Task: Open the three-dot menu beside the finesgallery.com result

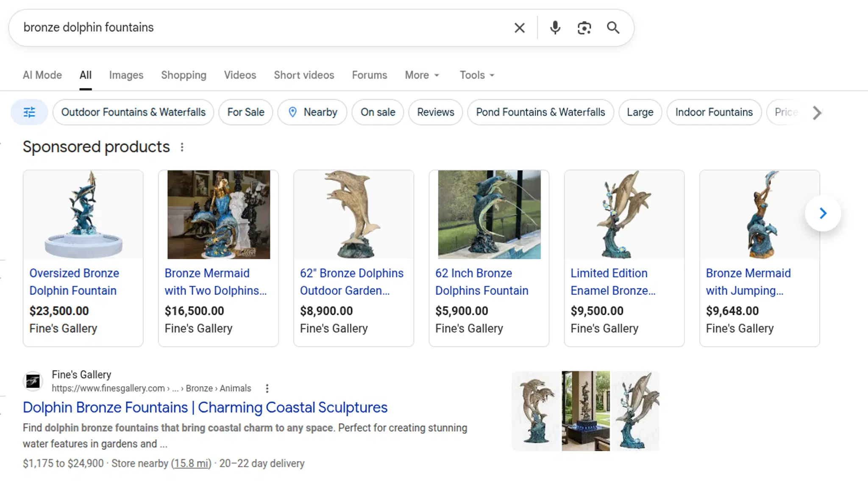Action: pyautogui.click(x=267, y=388)
